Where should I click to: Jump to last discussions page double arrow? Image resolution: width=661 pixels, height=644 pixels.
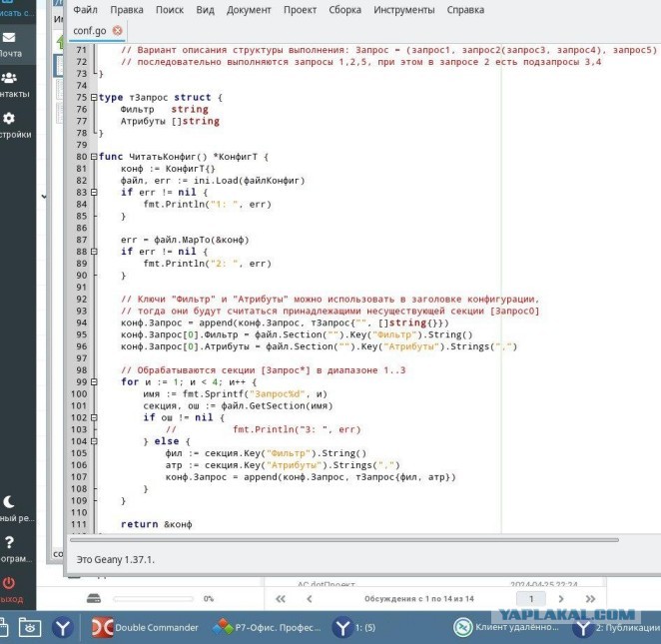590,599
